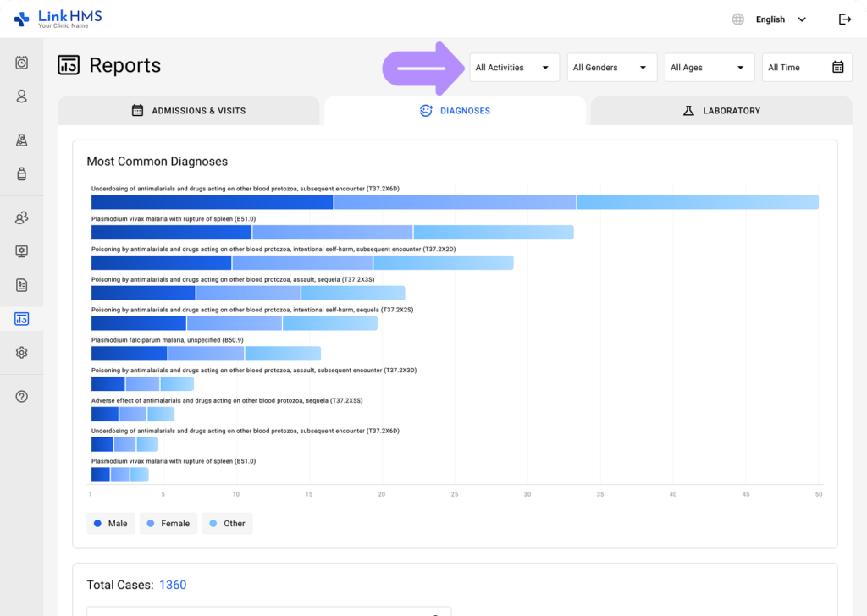
Task: Click the Pharmacy medication bottle icon
Action: click(x=21, y=173)
